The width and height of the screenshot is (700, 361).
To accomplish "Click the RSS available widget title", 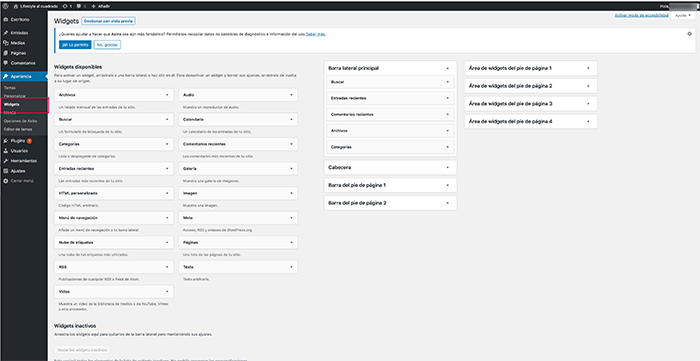I will 62,267.
